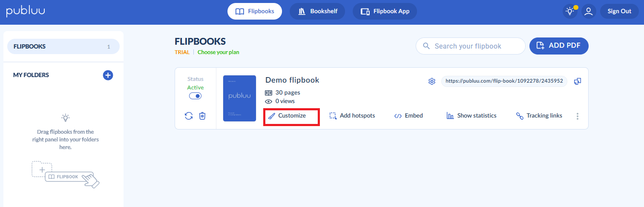Copy the flipbook link with copy icon
Screen dimensions: 644x207
(578, 81)
